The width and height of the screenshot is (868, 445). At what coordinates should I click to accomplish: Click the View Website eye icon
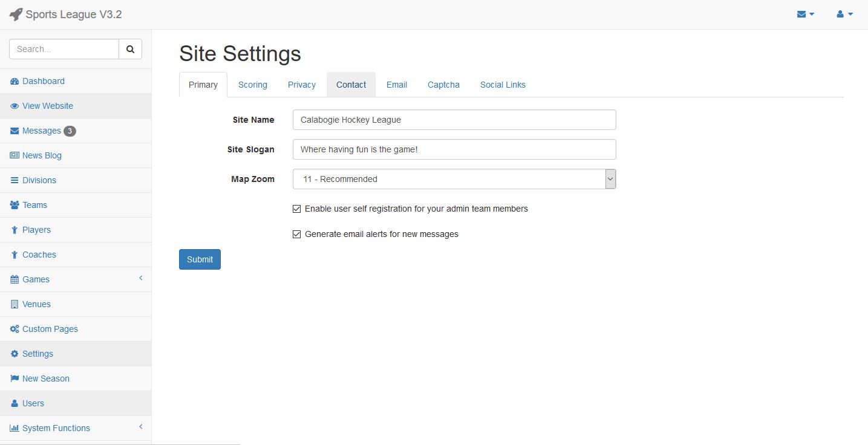(x=15, y=106)
